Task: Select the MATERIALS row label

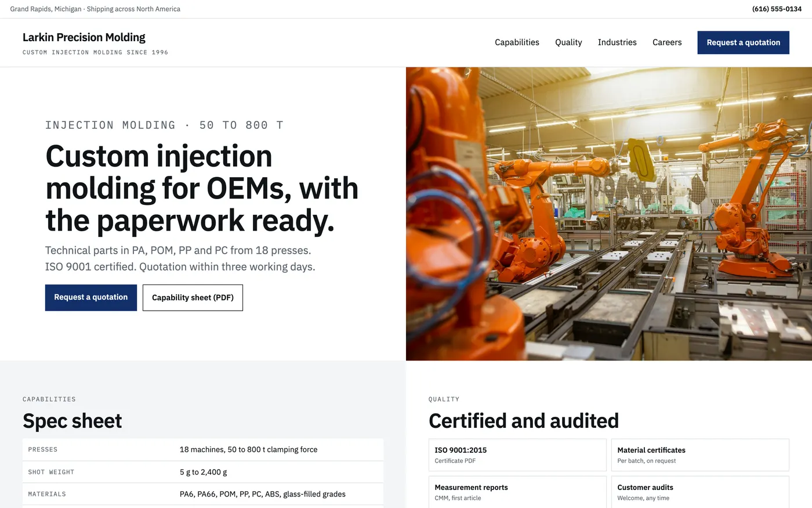Action: click(47, 494)
